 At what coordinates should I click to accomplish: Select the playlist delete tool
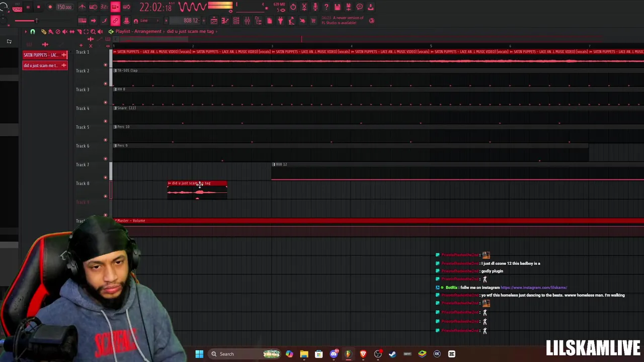[57, 32]
